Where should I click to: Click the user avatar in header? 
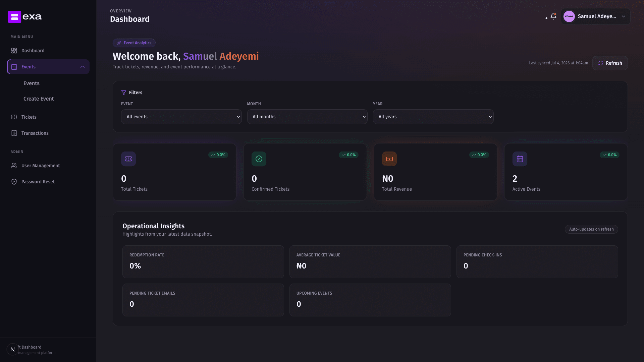click(569, 16)
